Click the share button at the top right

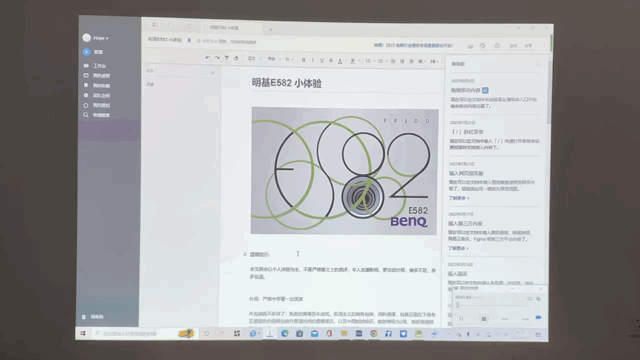pos(528,46)
